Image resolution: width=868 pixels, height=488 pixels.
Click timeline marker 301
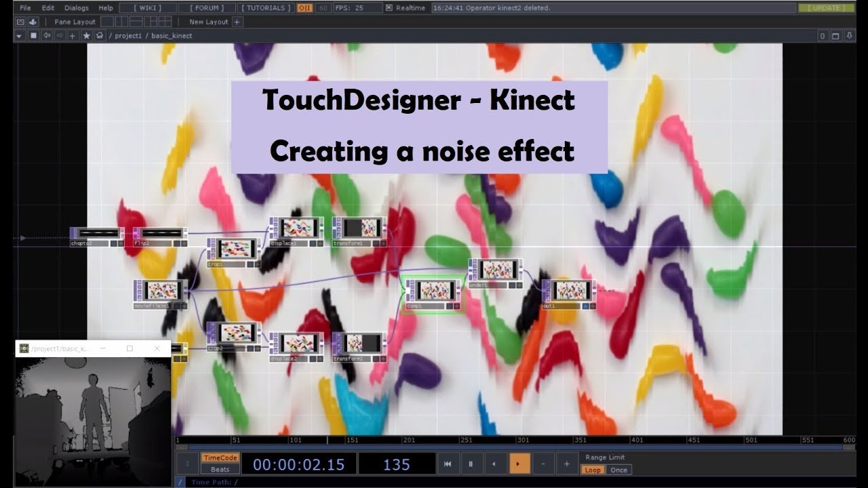pos(523,441)
